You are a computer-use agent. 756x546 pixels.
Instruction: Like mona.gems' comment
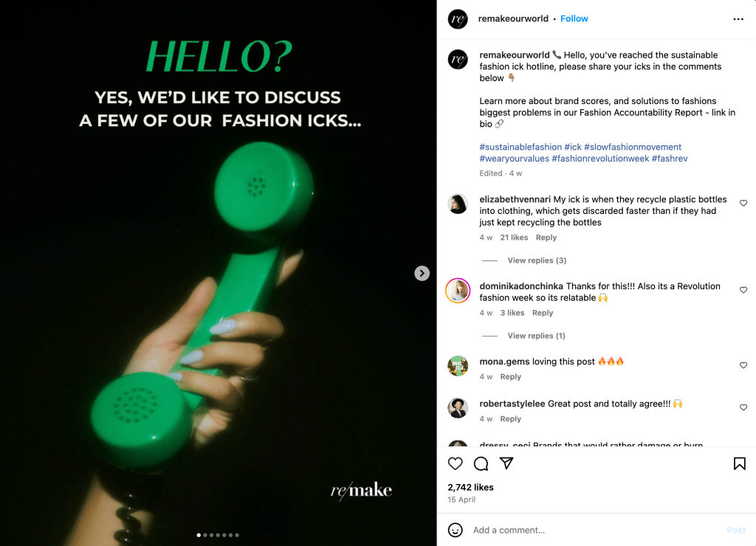(743, 365)
